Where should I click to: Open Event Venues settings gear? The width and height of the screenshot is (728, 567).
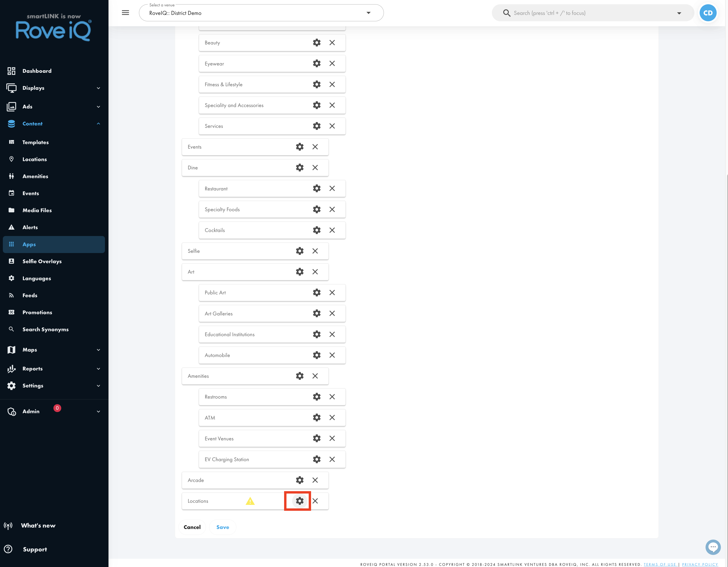[x=316, y=438]
